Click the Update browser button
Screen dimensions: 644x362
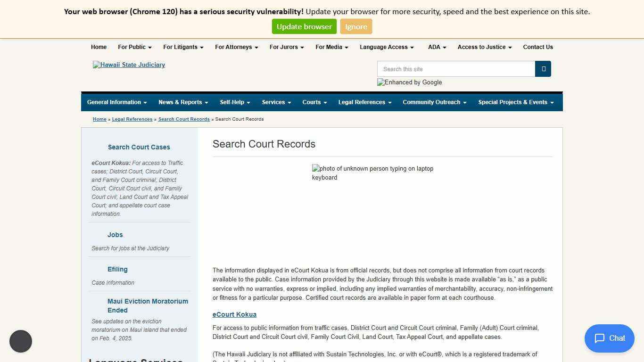point(304,26)
